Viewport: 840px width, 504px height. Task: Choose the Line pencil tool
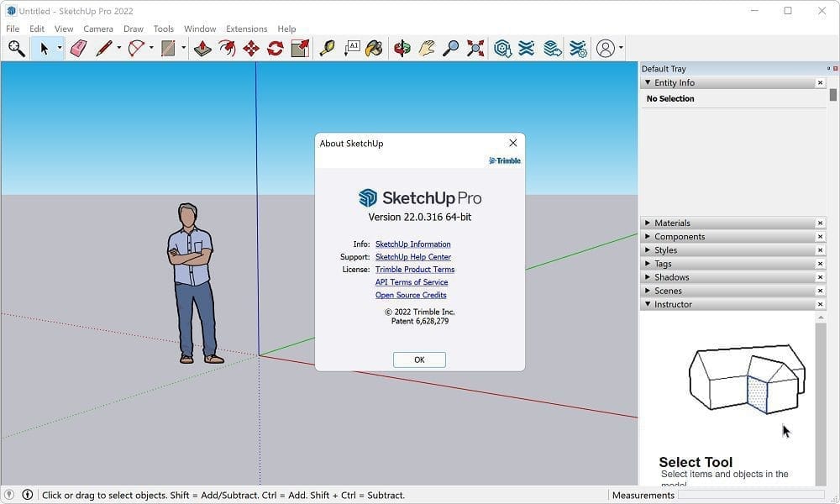click(104, 48)
